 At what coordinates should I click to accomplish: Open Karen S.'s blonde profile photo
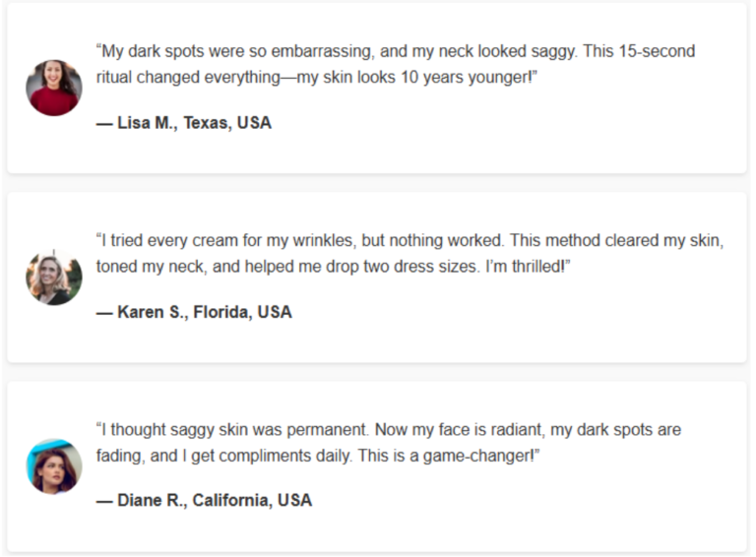[54, 278]
